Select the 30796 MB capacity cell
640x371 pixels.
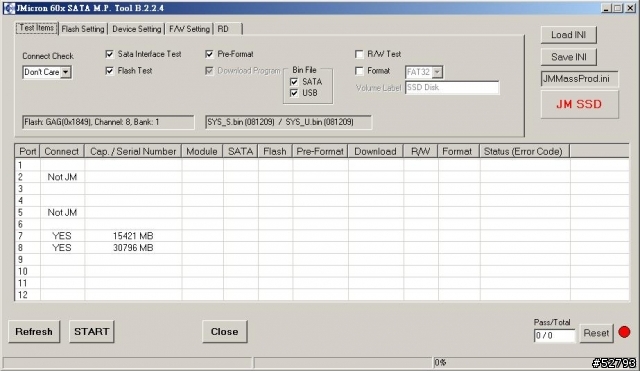133,248
